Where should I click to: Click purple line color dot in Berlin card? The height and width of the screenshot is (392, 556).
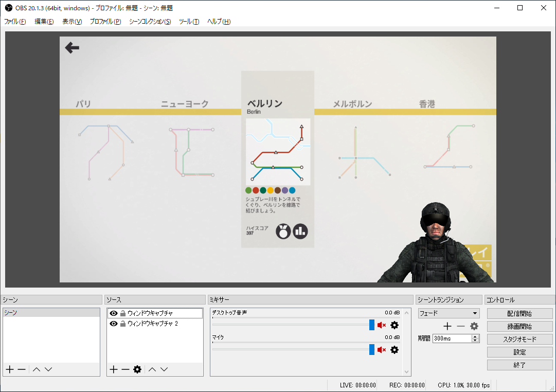[x=285, y=190]
